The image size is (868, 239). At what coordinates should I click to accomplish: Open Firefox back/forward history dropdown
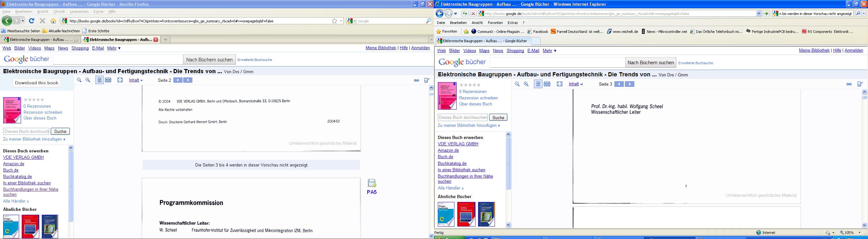(x=23, y=21)
